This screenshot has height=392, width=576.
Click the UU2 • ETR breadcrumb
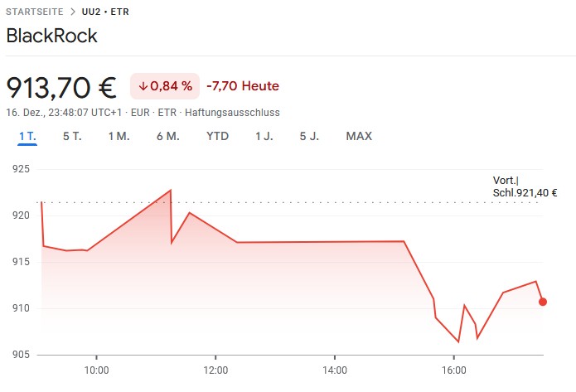tap(105, 12)
